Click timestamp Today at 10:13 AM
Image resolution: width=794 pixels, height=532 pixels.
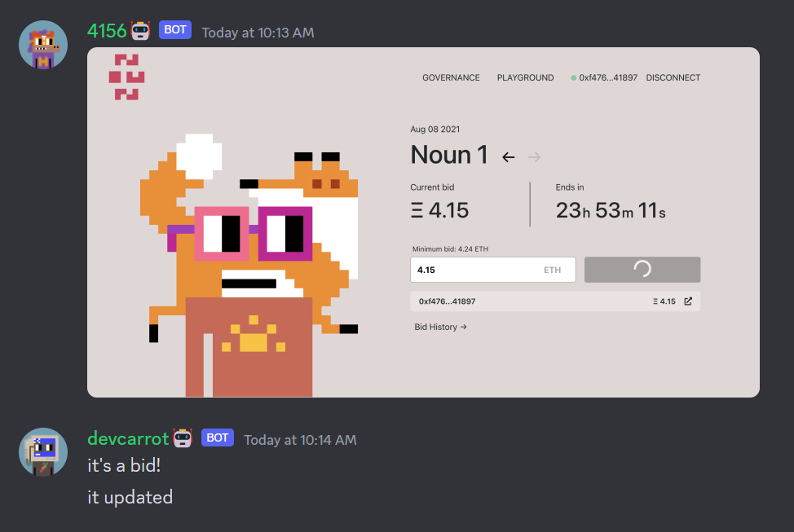click(x=258, y=33)
